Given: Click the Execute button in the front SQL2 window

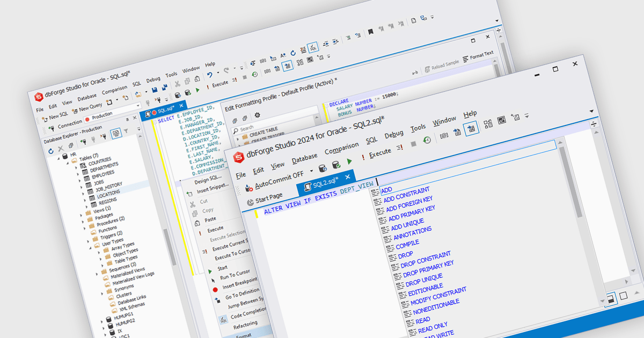Looking at the screenshot, I should (x=377, y=153).
